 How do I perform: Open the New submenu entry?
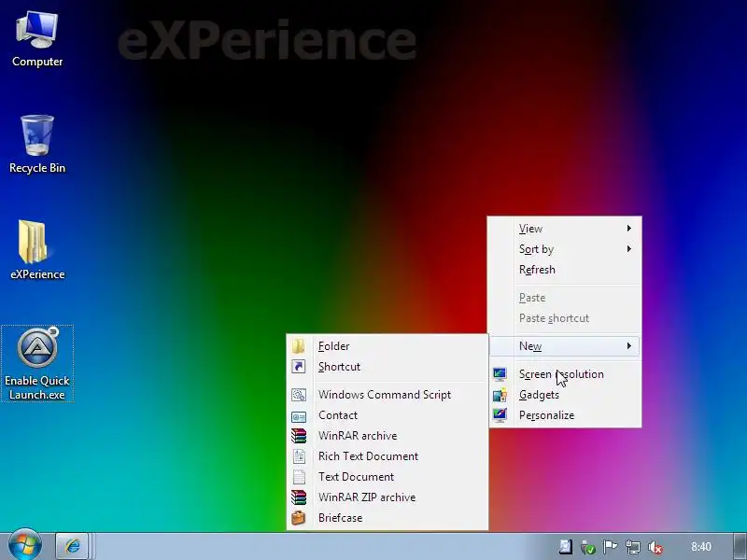tap(566, 346)
